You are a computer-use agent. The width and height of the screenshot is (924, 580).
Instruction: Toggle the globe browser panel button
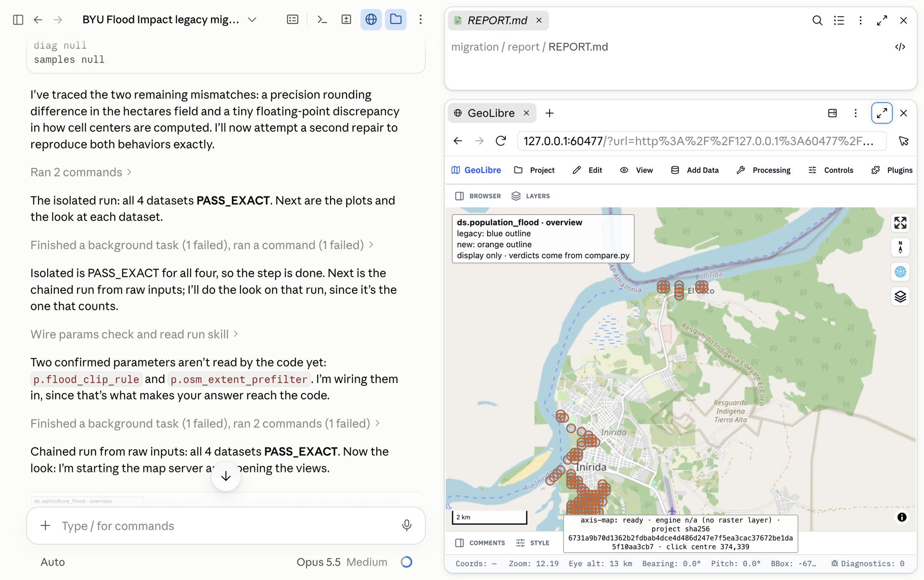[x=371, y=20]
